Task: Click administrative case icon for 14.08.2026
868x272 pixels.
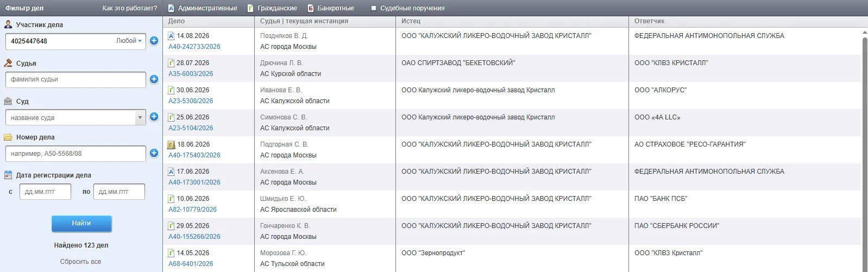Action: click(172, 36)
